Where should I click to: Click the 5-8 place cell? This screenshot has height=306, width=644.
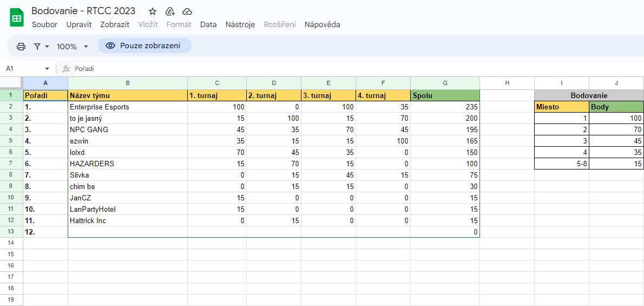562,164
